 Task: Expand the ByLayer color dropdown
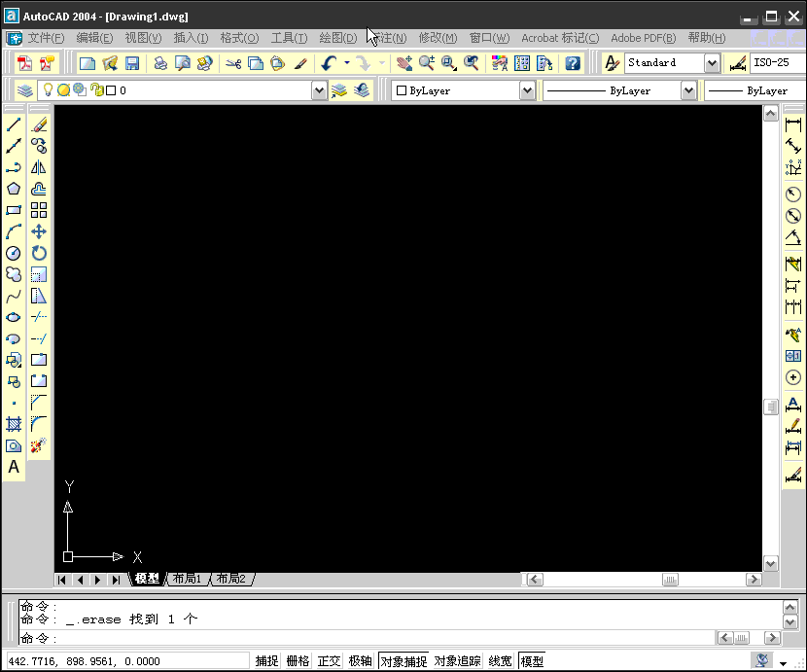click(527, 91)
